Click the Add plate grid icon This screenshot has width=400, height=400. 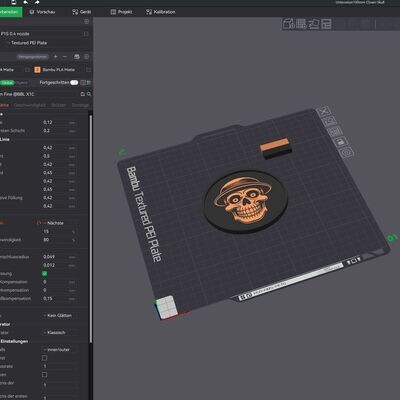point(301,24)
